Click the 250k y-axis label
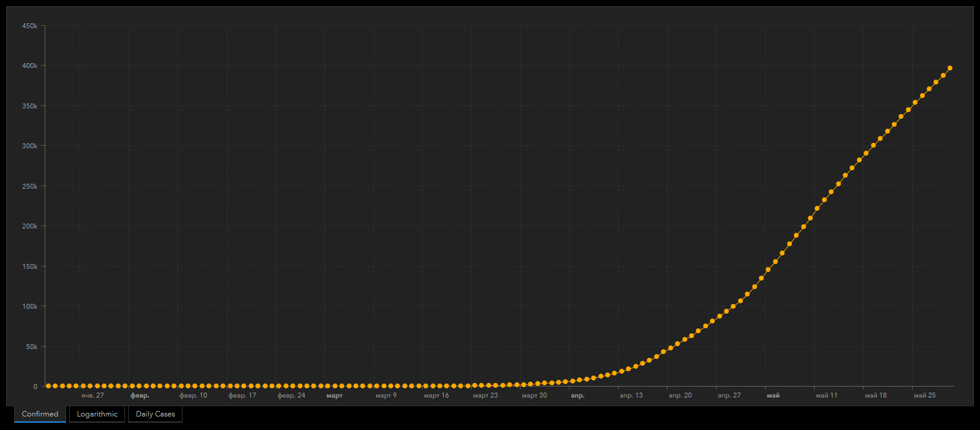Viewport: 980px width, 430px height. (30, 186)
